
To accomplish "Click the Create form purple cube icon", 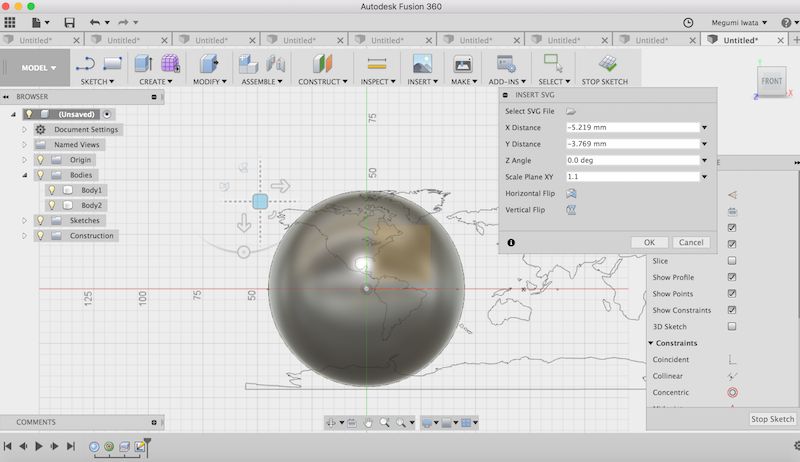I will coord(170,64).
